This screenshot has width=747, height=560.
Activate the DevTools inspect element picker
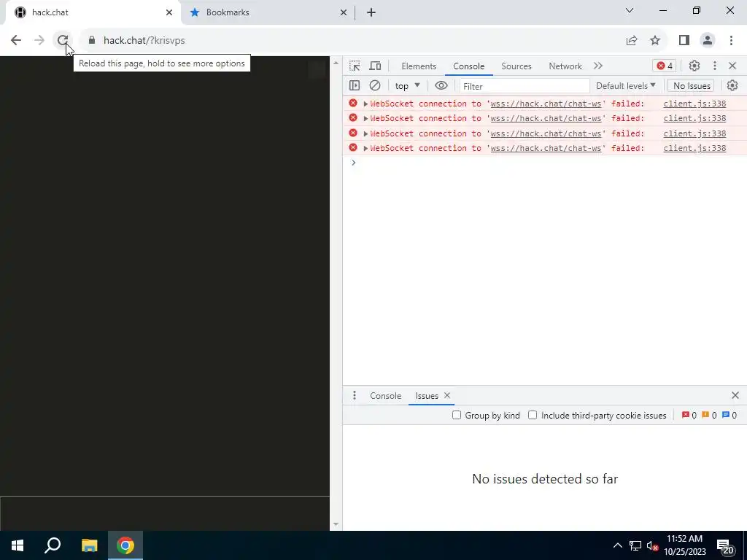(x=355, y=66)
